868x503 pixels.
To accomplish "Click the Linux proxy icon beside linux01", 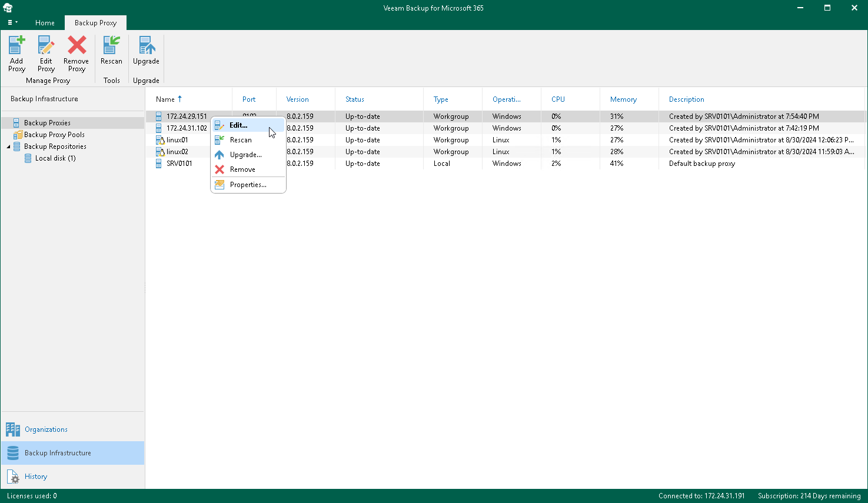I will [159, 140].
